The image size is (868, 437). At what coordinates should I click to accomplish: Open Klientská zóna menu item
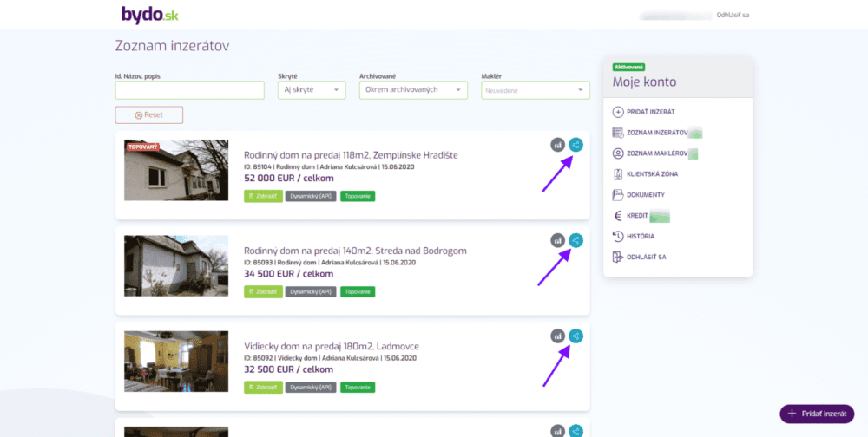[652, 174]
